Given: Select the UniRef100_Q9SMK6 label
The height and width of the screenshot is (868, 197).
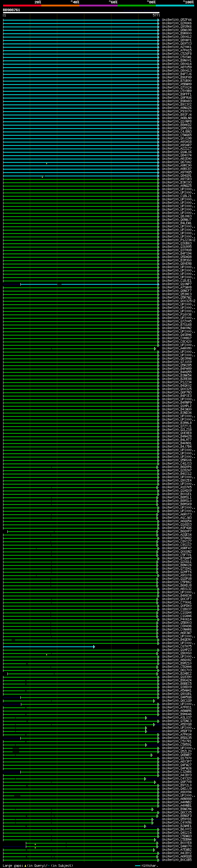Looking at the screenshot, I should [x=177, y=26].
